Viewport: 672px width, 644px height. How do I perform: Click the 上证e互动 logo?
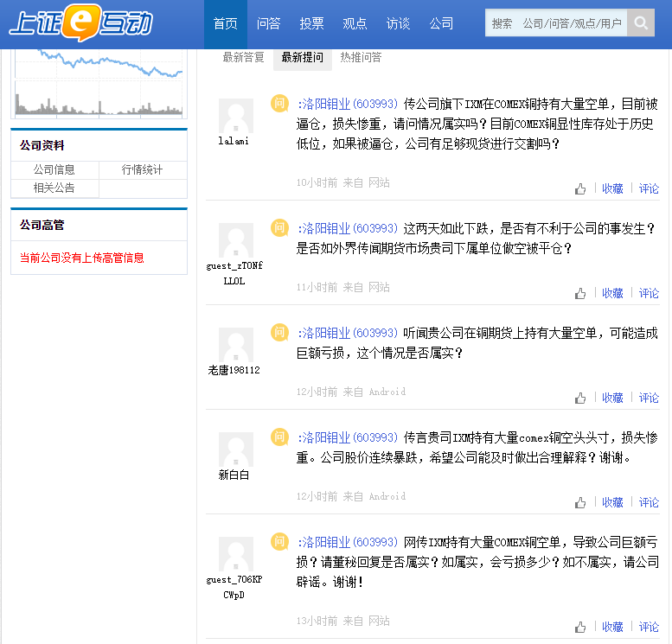tap(81, 23)
